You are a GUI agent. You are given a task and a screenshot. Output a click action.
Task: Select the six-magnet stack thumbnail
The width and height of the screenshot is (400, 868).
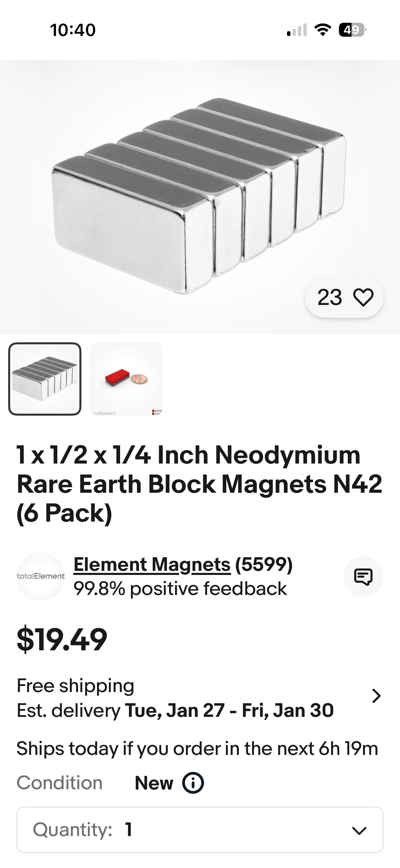click(x=45, y=379)
